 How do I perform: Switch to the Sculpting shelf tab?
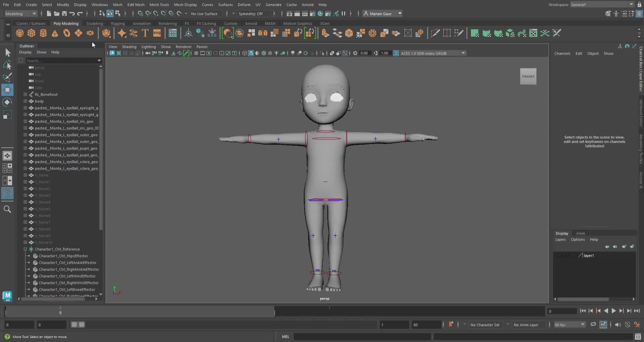pyautogui.click(x=95, y=23)
